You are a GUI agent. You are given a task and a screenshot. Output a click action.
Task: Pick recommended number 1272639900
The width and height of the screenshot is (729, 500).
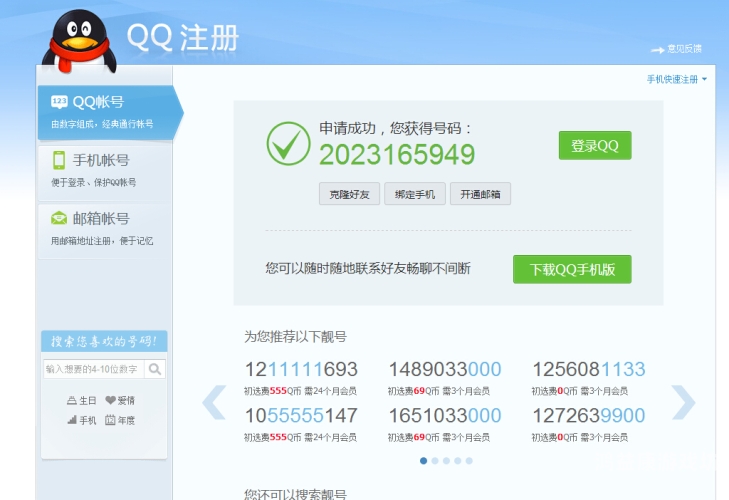click(x=589, y=415)
